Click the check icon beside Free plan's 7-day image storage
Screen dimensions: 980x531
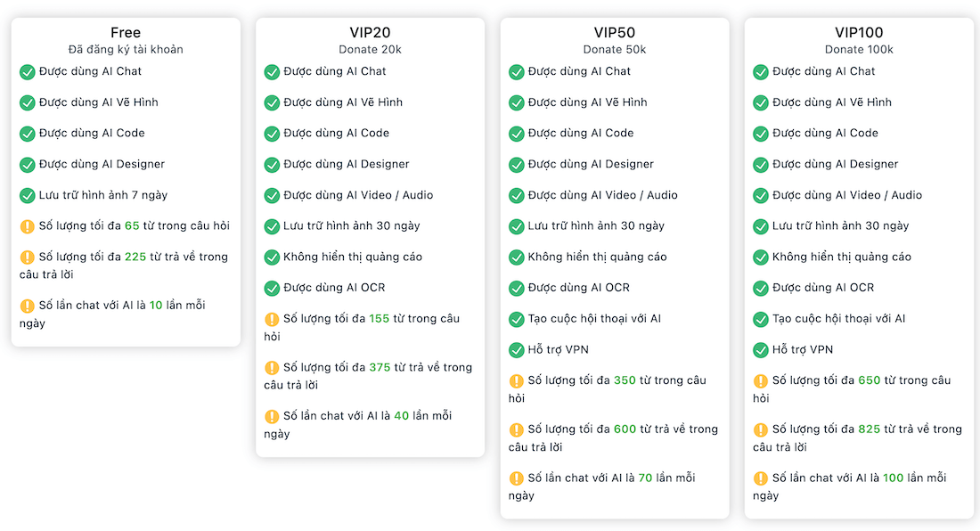coord(28,196)
